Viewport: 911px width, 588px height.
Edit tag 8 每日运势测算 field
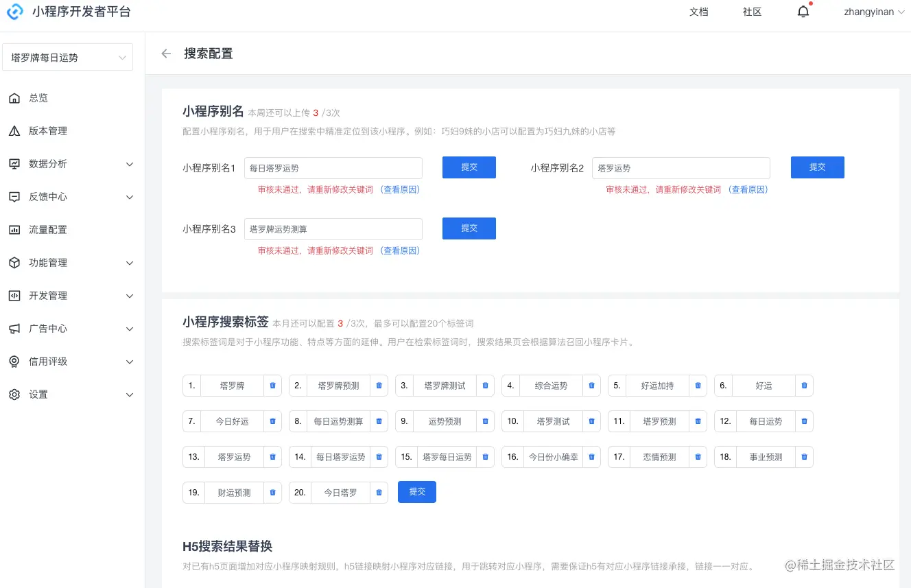339,421
